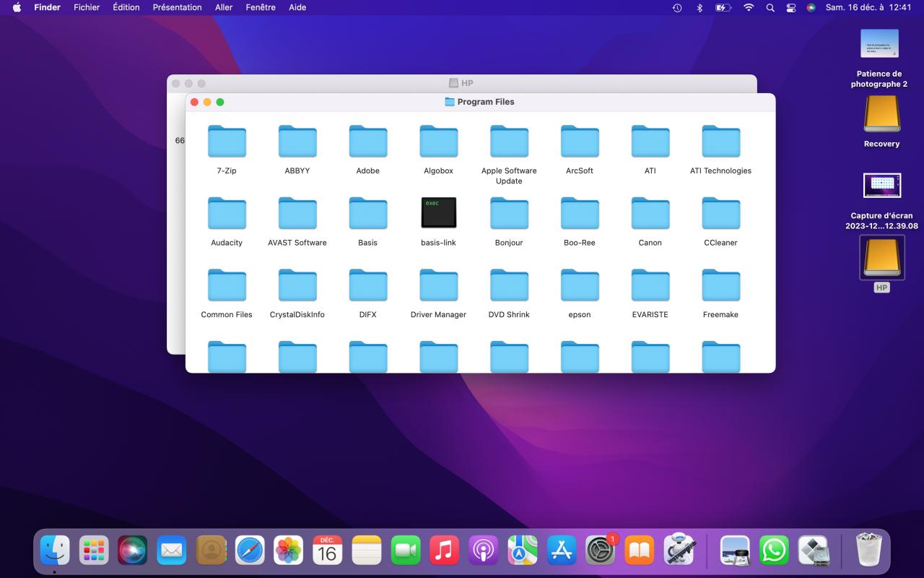Select the Adobe folder icon
Viewport: 924px width, 578px height.
tap(368, 142)
